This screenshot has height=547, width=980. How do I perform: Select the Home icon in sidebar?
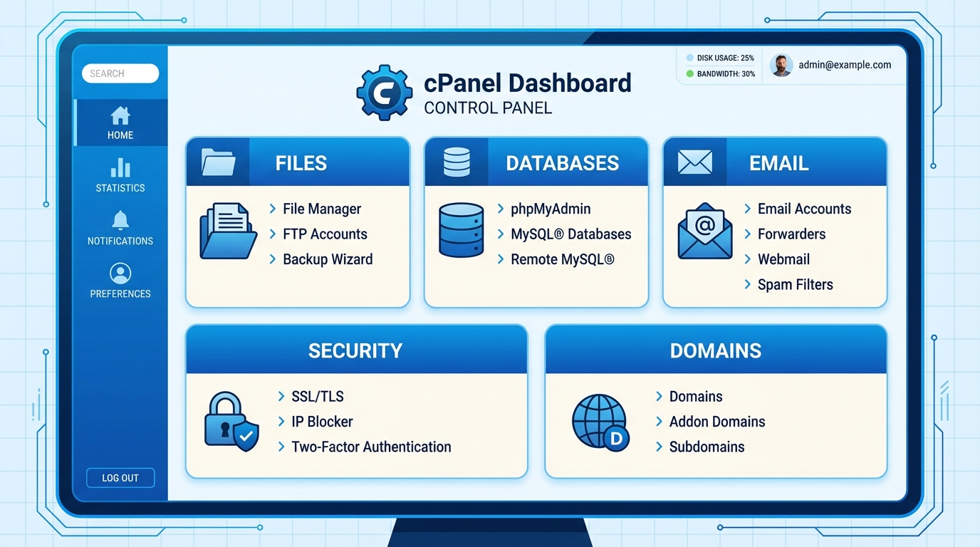coord(120,114)
